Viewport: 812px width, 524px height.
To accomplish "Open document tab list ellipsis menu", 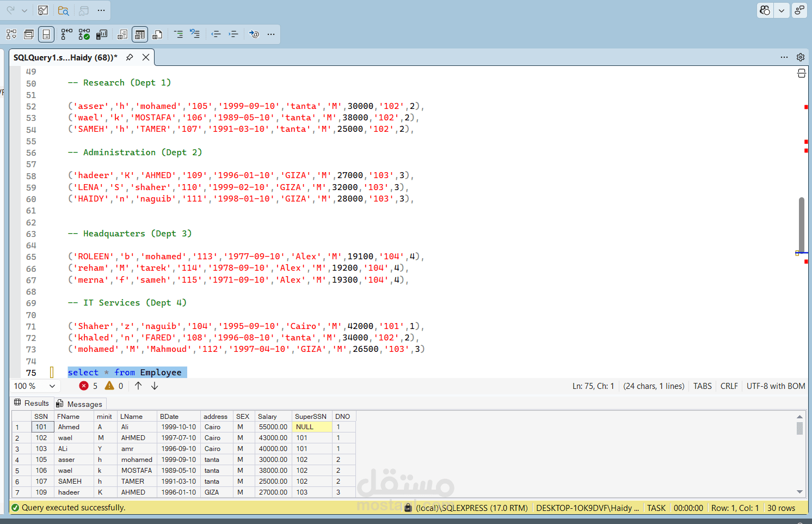I will tap(784, 57).
